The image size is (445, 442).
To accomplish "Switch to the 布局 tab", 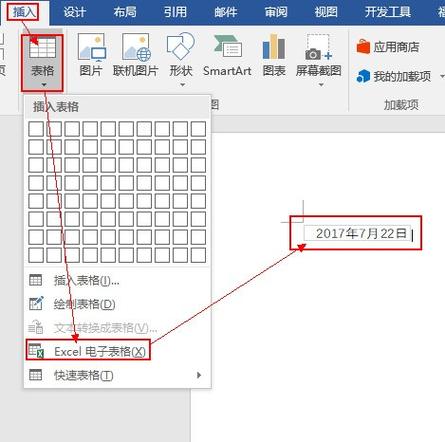I will click(125, 12).
